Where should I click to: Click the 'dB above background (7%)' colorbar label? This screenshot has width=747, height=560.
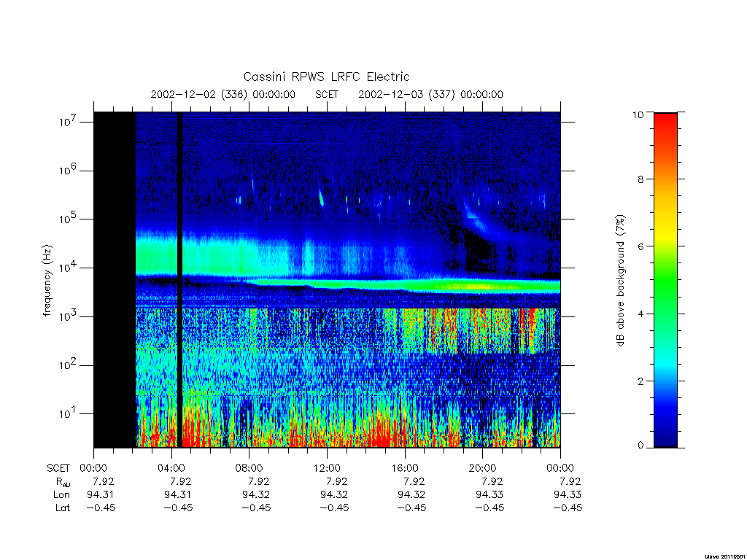pyautogui.click(x=620, y=281)
